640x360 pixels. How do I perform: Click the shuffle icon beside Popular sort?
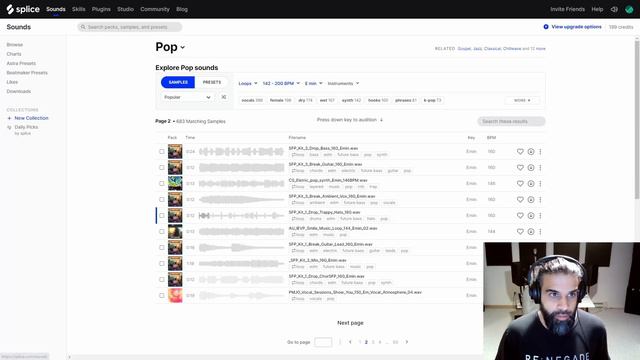(x=224, y=97)
